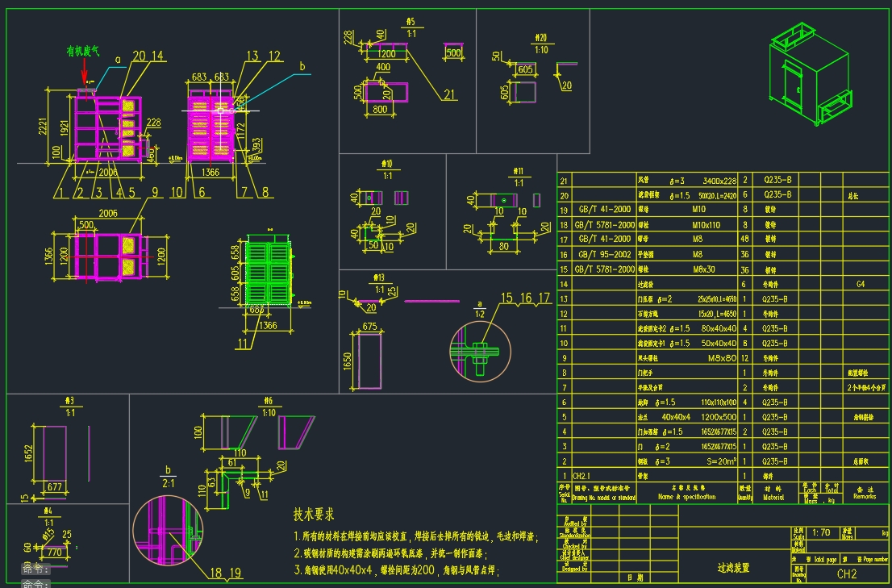The image size is (892, 588).
Task: Click the 'Drawing No. model or standard' header
Action: [x=603, y=498]
